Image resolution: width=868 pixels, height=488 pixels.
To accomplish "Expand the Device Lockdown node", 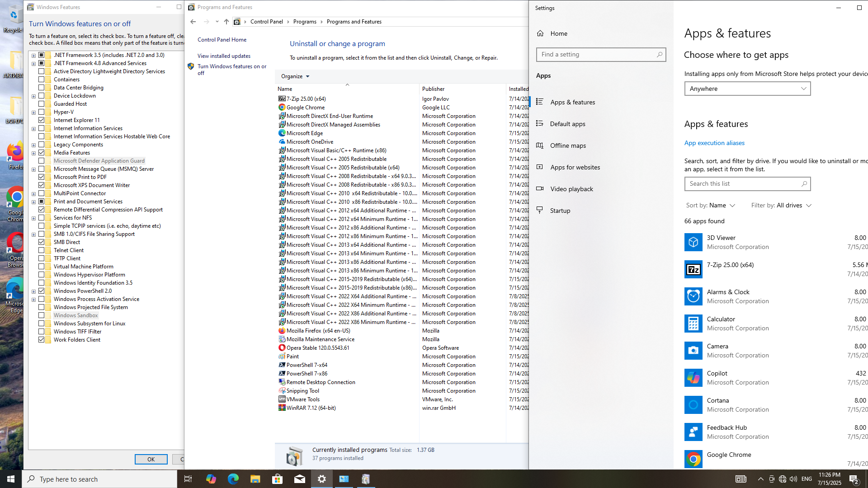I will point(33,96).
